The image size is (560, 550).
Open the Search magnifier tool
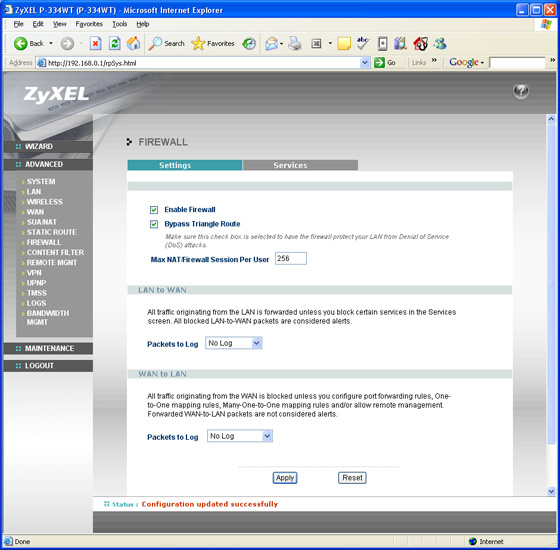155,44
